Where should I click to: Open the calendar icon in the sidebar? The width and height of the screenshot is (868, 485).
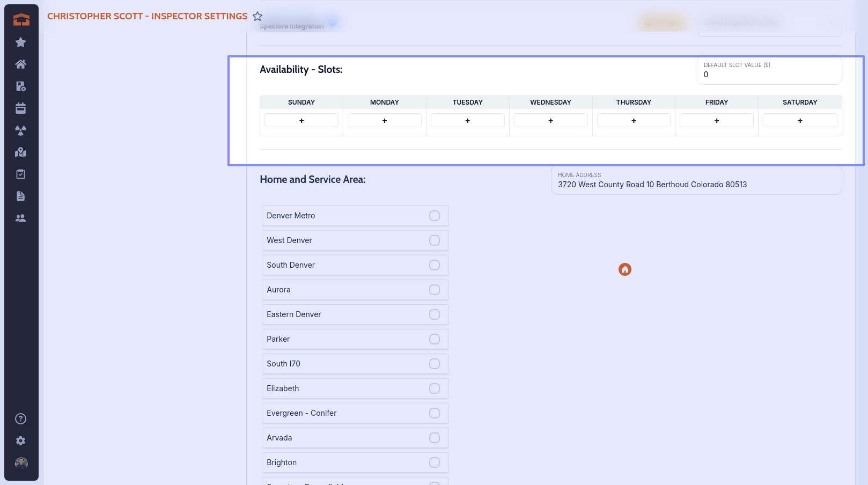click(x=21, y=108)
